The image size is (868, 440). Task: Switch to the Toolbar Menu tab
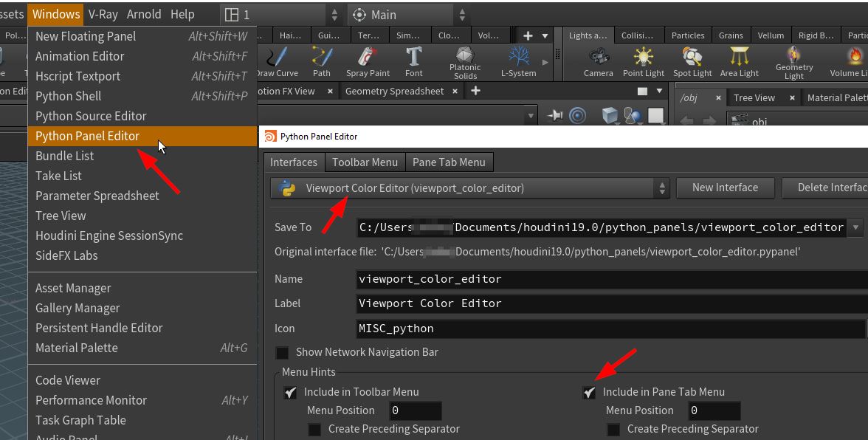[365, 162]
